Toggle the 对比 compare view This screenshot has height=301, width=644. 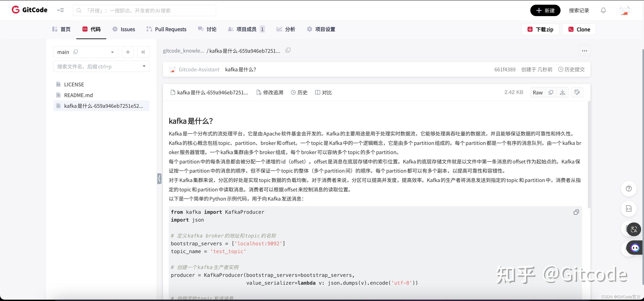pyautogui.click(x=323, y=92)
